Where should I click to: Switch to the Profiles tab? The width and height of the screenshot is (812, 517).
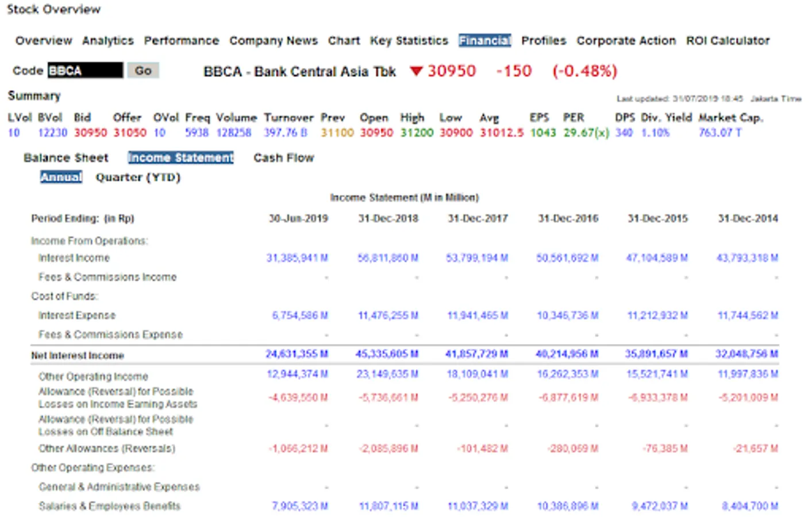(544, 41)
